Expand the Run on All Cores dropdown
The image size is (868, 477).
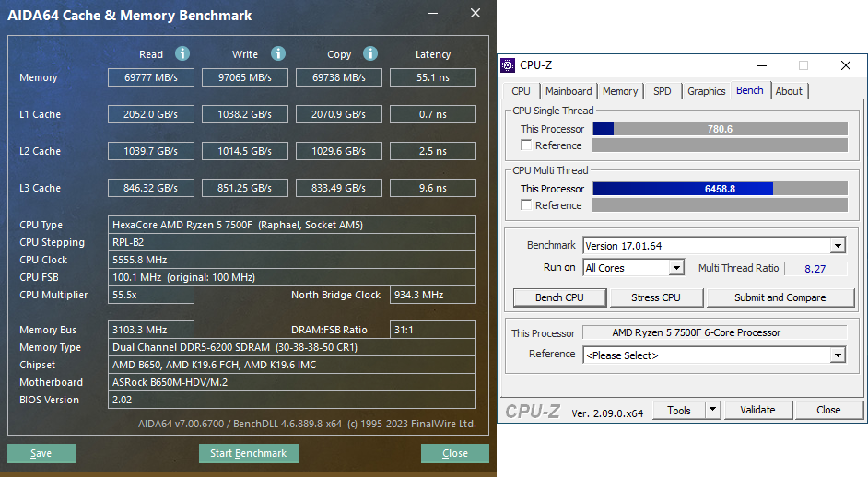click(676, 268)
